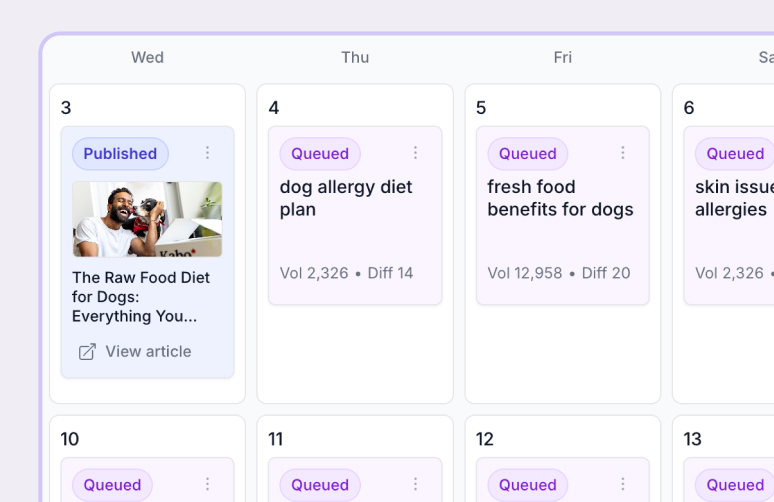Open three-dot menu on the Published card
Image resolution: width=774 pixels, height=502 pixels.
pos(208,153)
